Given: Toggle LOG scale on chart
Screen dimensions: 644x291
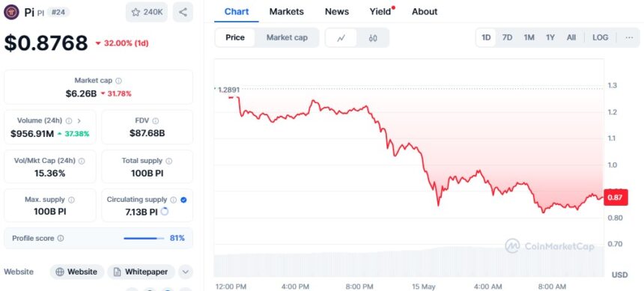Looking at the screenshot, I should click(600, 37).
